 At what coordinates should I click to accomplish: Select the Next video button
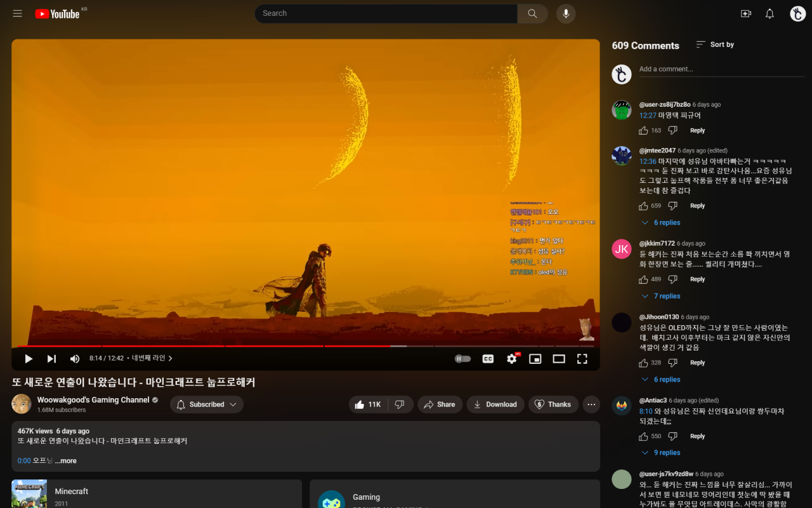51,358
